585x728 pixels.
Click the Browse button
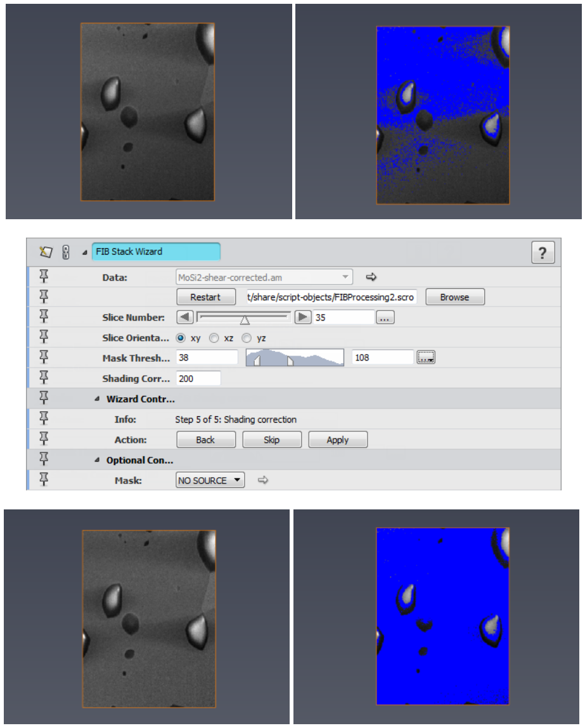[454, 297]
